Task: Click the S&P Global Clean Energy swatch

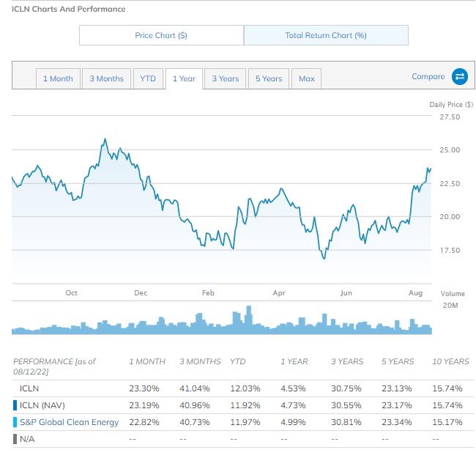Action: (x=15, y=420)
